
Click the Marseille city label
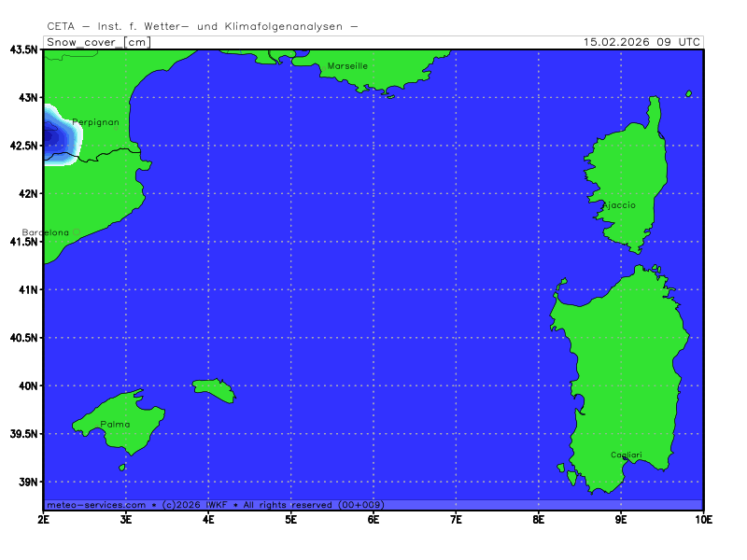click(x=347, y=66)
